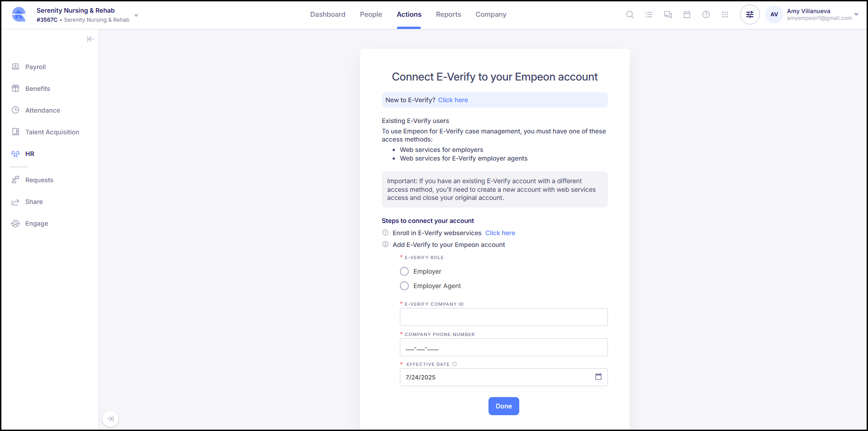Open the filter settings icon near the avatar
Screen dimensions: 868x431
[x=749, y=14]
